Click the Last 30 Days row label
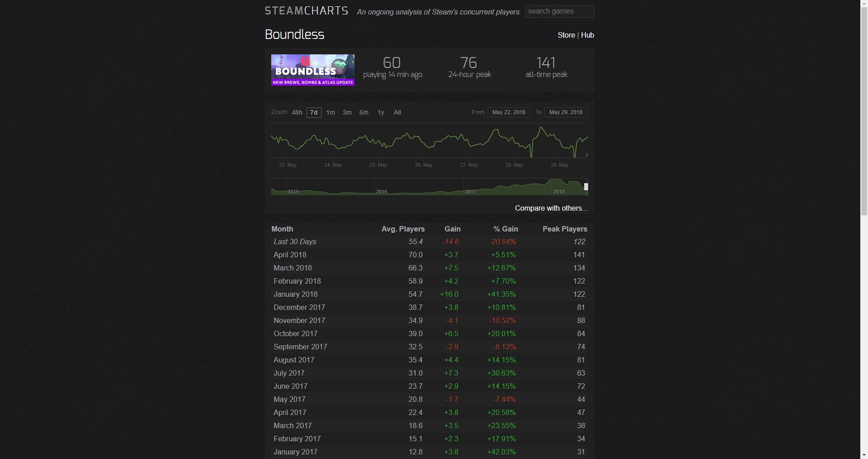 295,242
